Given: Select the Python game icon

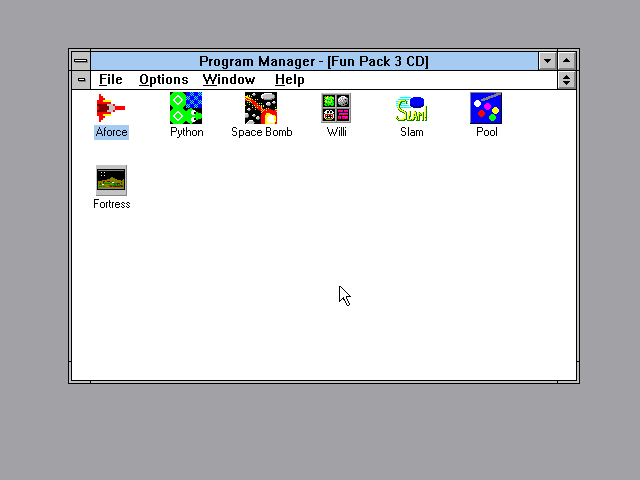Looking at the screenshot, I should coord(186,108).
